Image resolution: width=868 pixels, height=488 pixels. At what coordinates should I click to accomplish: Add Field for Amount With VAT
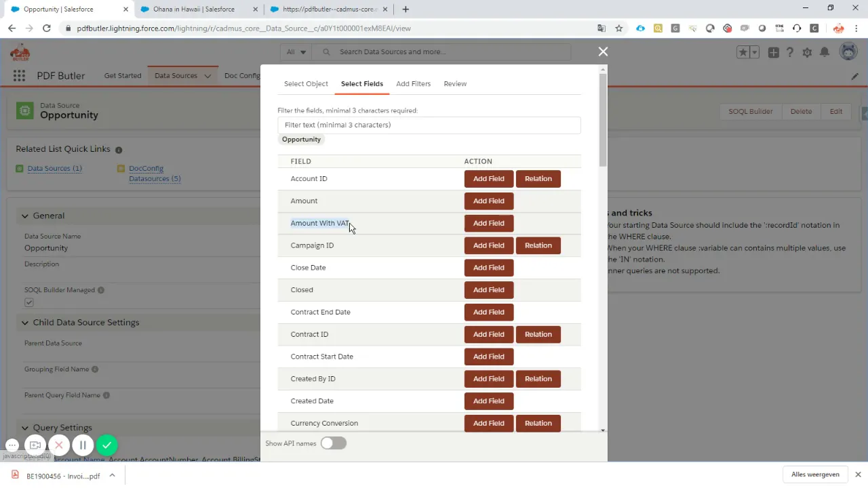[x=489, y=223]
